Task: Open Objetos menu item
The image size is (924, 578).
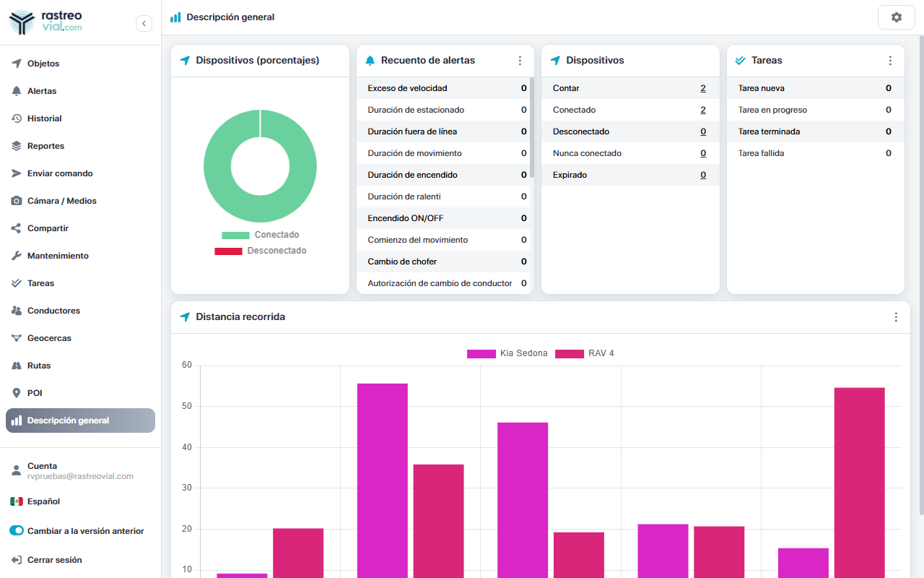Action: pyautogui.click(x=80, y=64)
